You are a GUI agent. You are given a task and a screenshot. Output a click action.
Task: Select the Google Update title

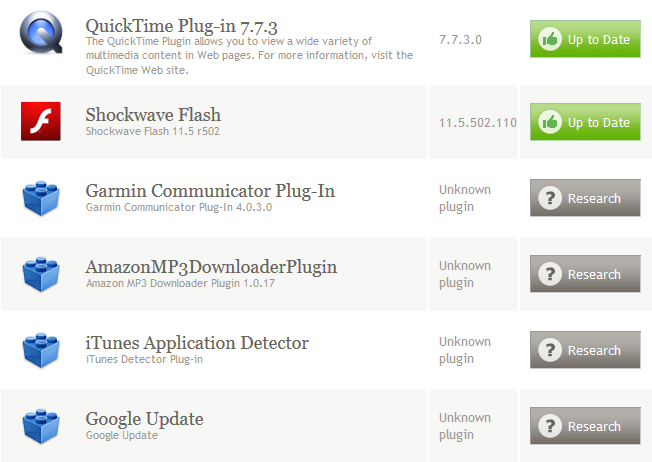(144, 418)
